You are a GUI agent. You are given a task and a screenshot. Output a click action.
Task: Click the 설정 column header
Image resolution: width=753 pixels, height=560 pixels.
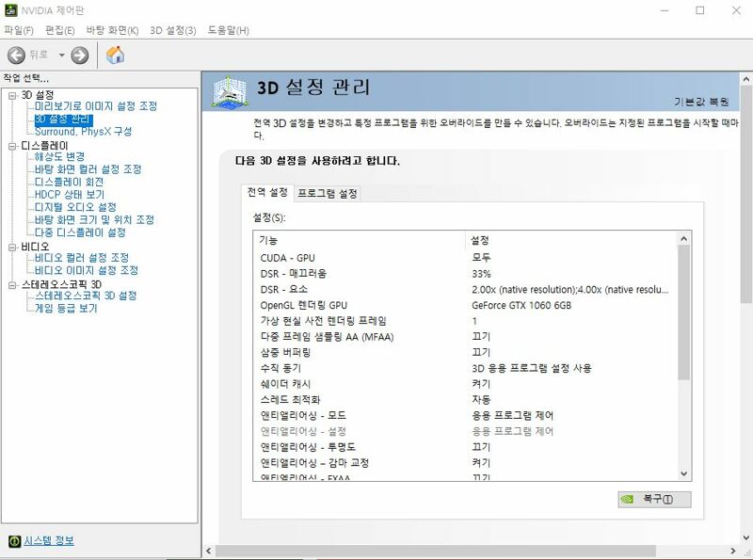(x=570, y=240)
